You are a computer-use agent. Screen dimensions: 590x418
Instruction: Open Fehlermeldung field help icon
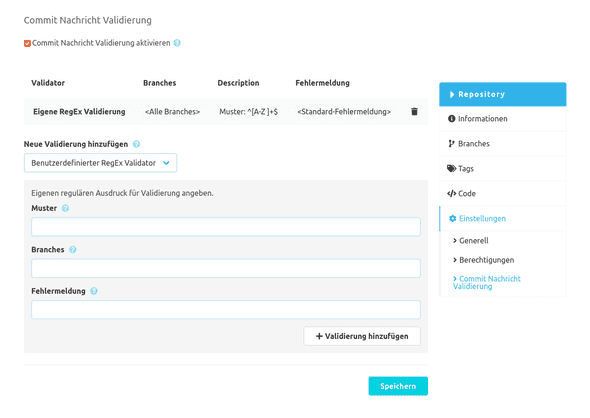tap(94, 291)
